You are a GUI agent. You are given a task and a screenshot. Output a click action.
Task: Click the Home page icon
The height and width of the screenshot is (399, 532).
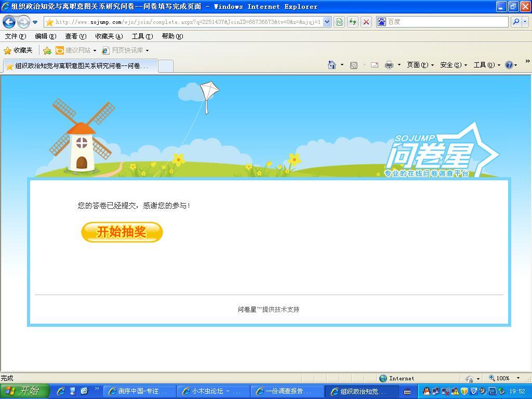(332, 65)
